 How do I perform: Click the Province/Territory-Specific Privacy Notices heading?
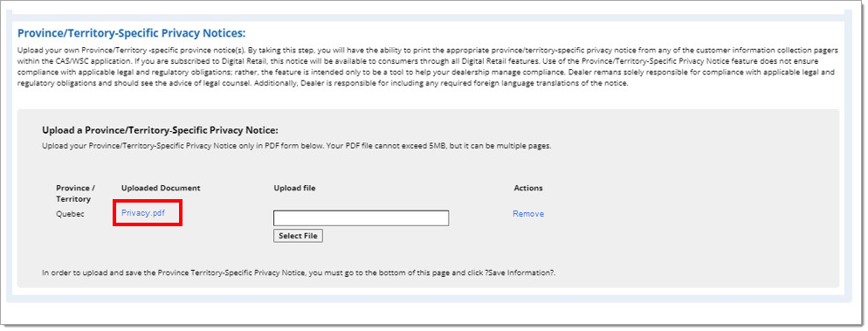(132, 33)
